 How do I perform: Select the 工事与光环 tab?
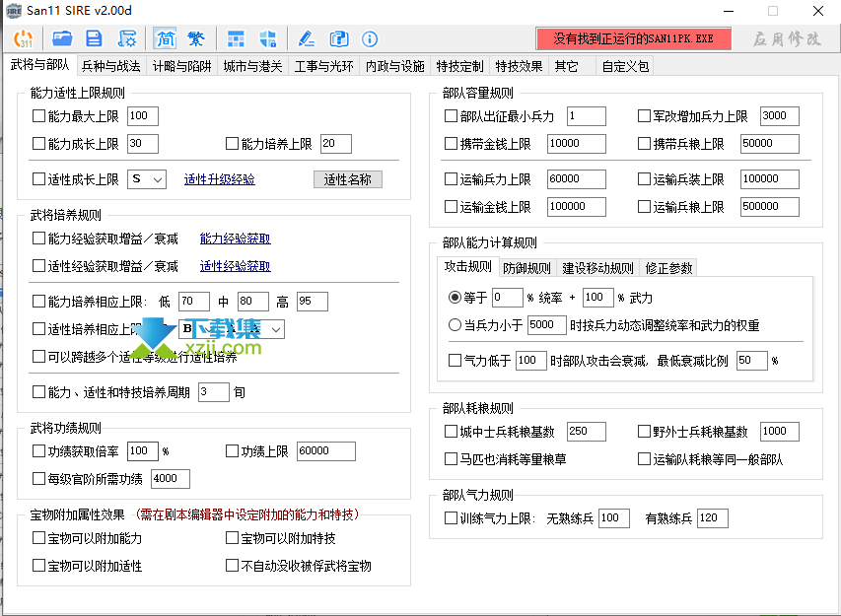(x=323, y=66)
